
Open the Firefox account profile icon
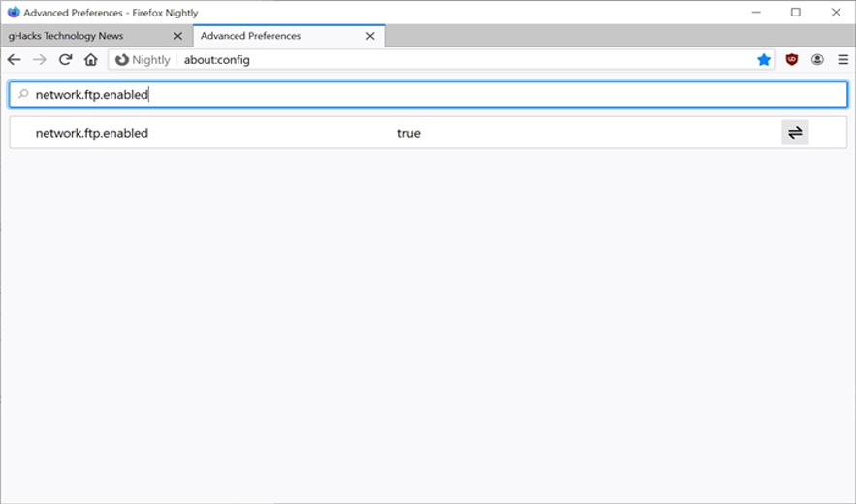click(817, 60)
